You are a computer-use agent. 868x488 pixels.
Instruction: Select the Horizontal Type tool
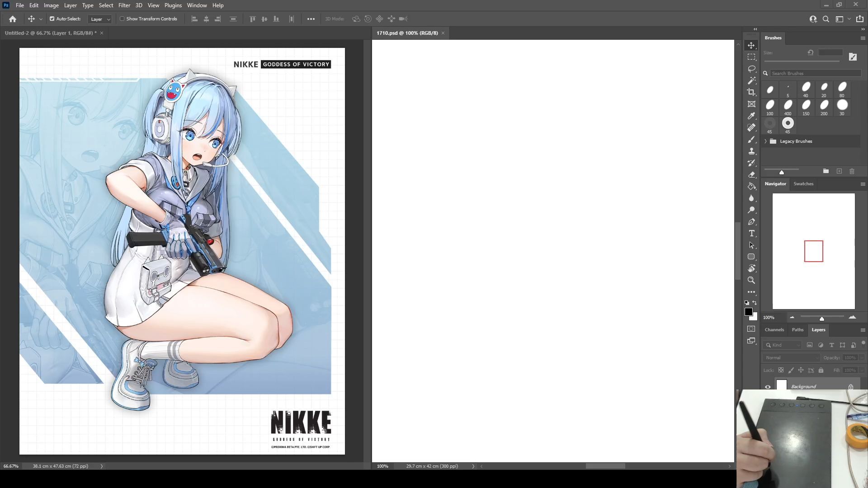point(751,233)
